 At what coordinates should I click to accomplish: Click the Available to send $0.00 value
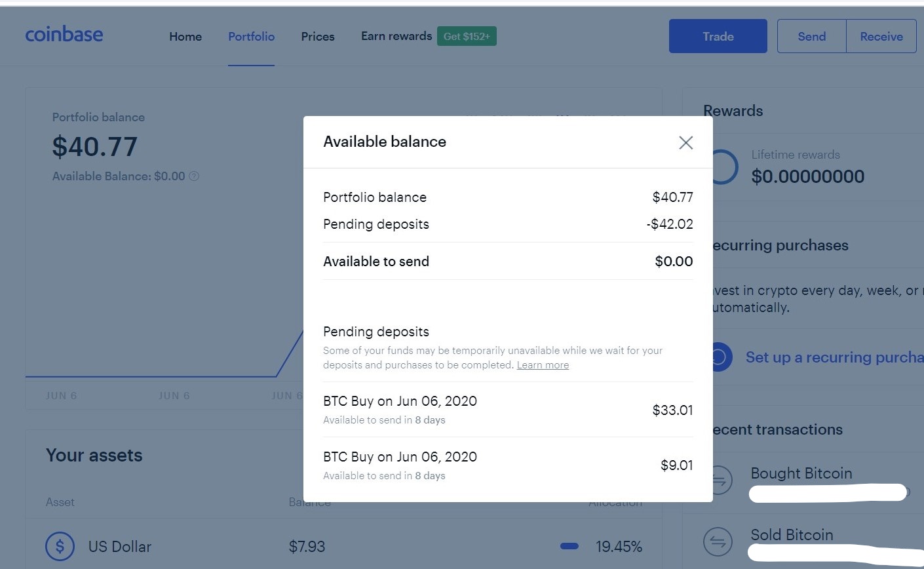(674, 262)
